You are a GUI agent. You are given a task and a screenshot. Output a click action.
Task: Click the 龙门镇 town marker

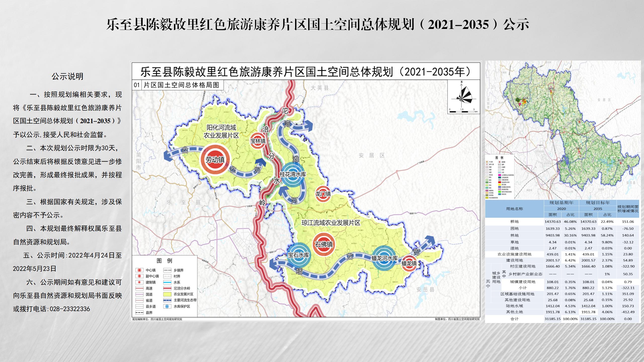pos(323,194)
